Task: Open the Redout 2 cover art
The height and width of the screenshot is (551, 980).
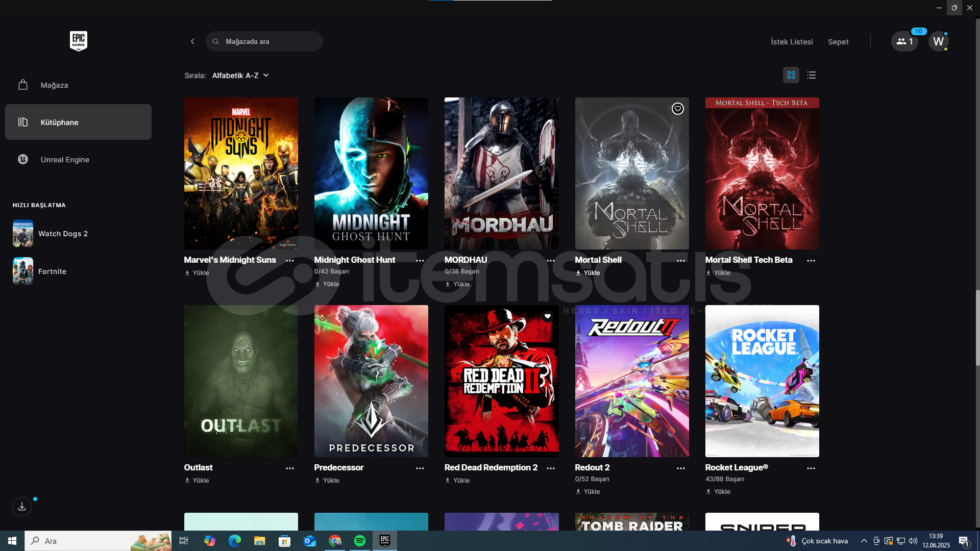Action: pos(632,381)
